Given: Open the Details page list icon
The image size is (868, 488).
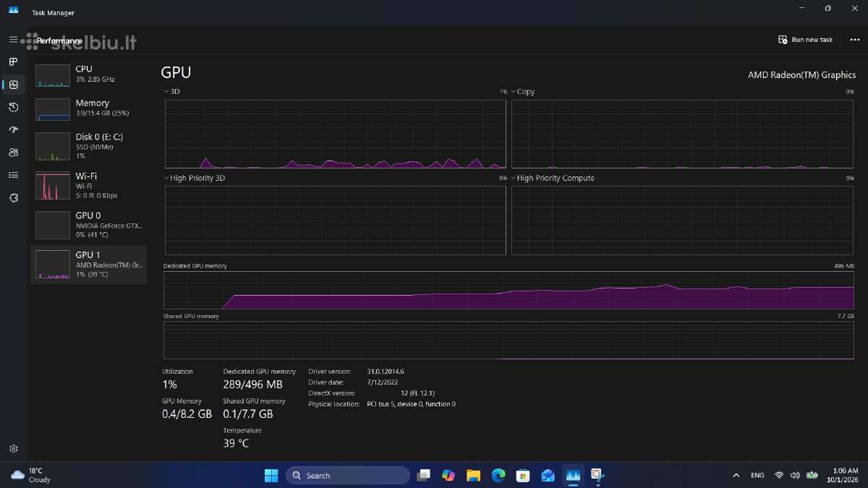Looking at the screenshot, I should 13,175.
